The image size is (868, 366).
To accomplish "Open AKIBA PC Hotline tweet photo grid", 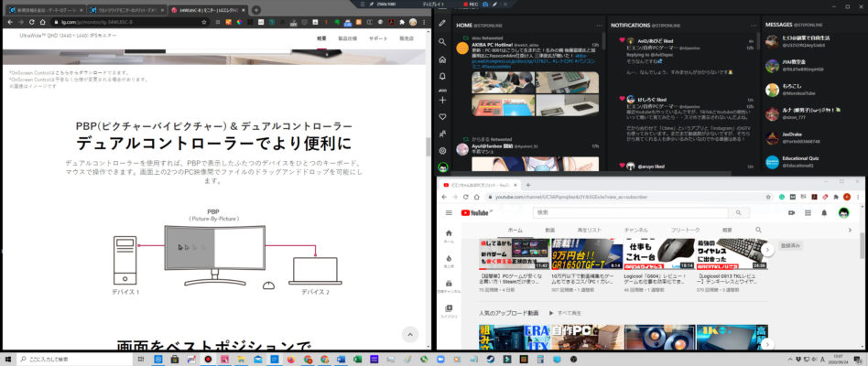I will click(x=535, y=93).
